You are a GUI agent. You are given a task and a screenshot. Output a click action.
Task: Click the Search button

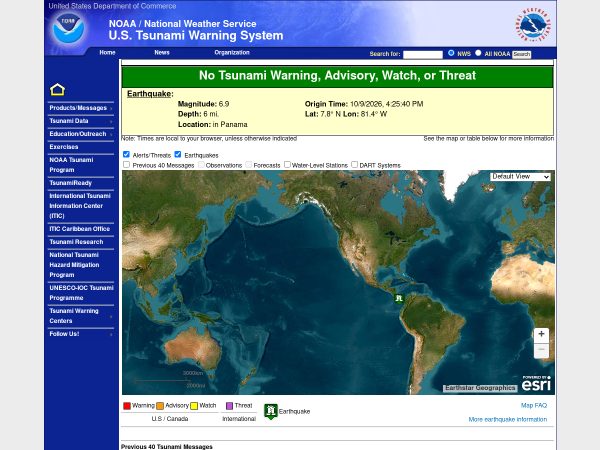point(522,54)
